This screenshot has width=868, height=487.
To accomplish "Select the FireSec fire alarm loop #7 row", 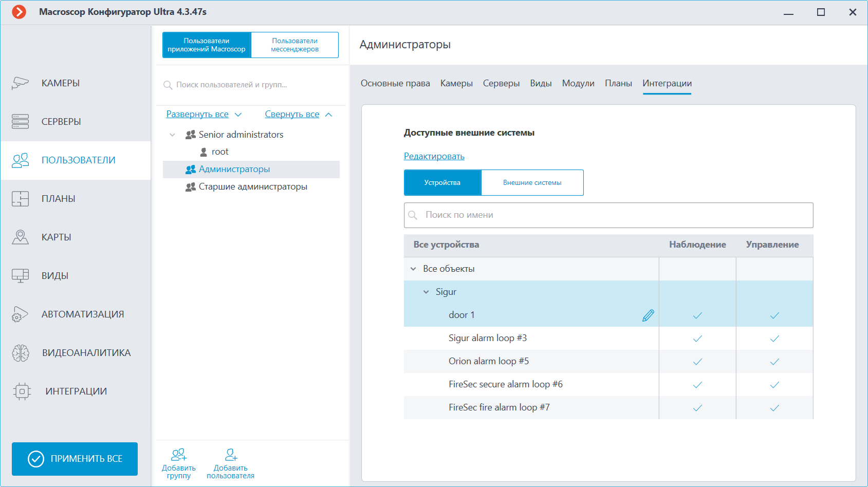I will pos(608,408).
